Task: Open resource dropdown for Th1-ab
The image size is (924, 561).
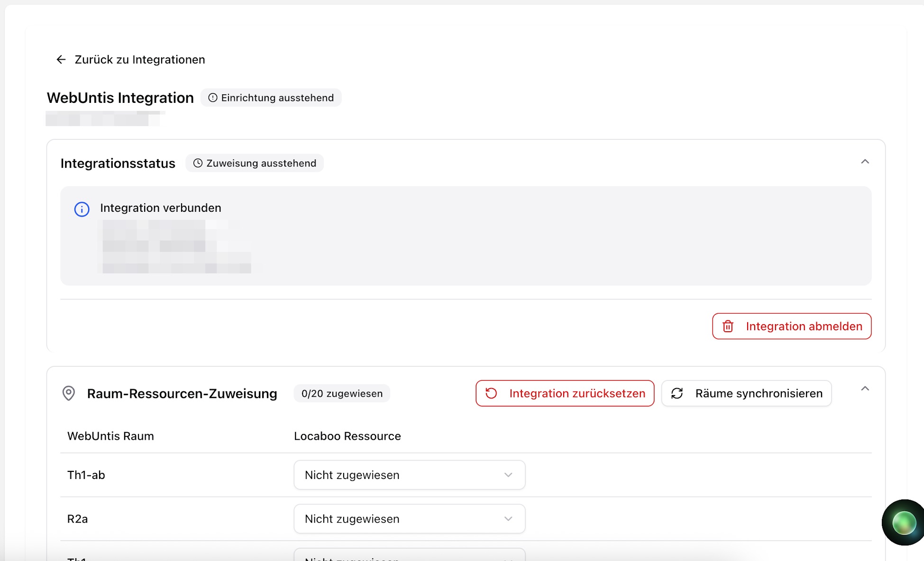Action: (x=409, y=475)
